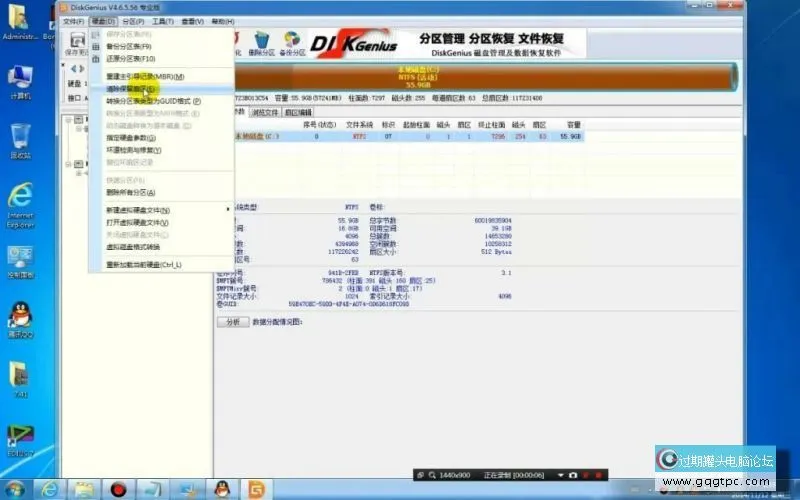The height and width of the screenshot is (500, 800).
Task: Open the Recycle Bin desktop icon
Action: click(x=20, y=140)
